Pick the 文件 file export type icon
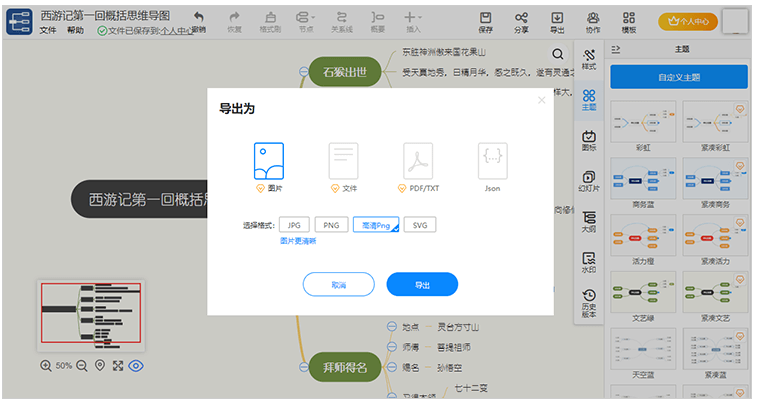The height and width of the screenshot is (406, 761). [343, 160]
